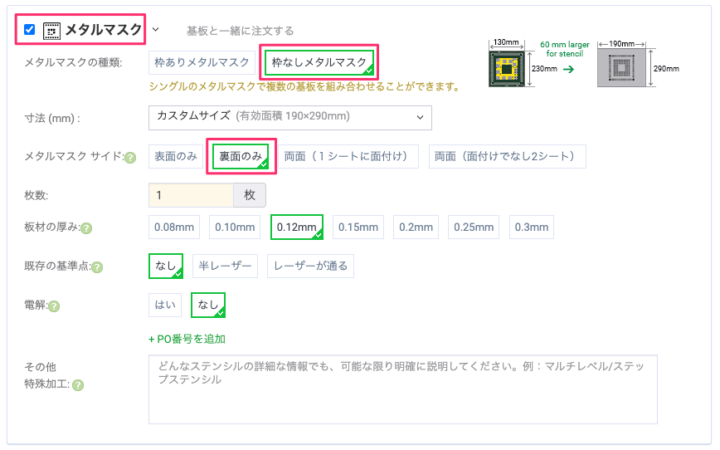Click the 枚数 quantity input field
The image size is (720, 450).
tap(190, 194)
